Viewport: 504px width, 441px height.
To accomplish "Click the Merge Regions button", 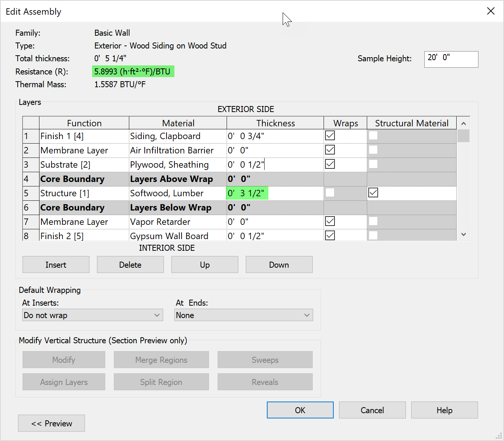I will point(161,360).
